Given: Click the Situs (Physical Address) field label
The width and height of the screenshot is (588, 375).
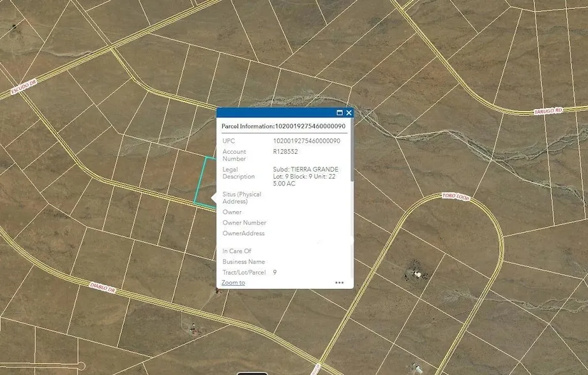Looking at the screenshot, I should (241, 198).
